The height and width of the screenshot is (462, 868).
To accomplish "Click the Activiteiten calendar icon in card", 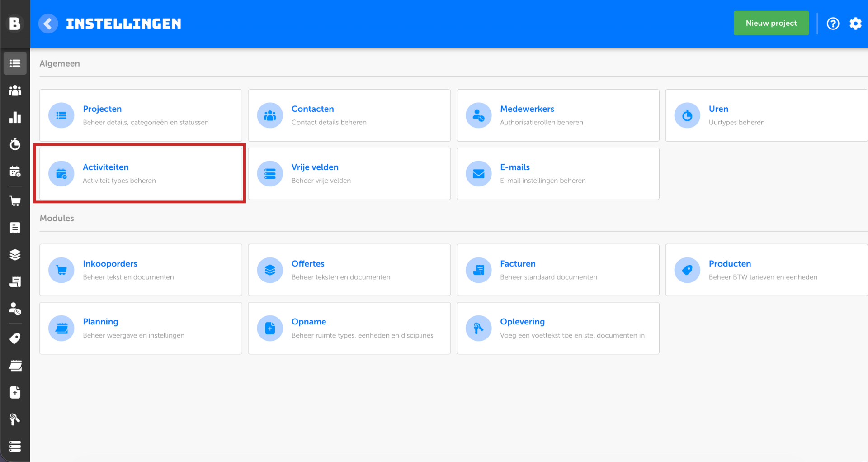I will 61,174.
